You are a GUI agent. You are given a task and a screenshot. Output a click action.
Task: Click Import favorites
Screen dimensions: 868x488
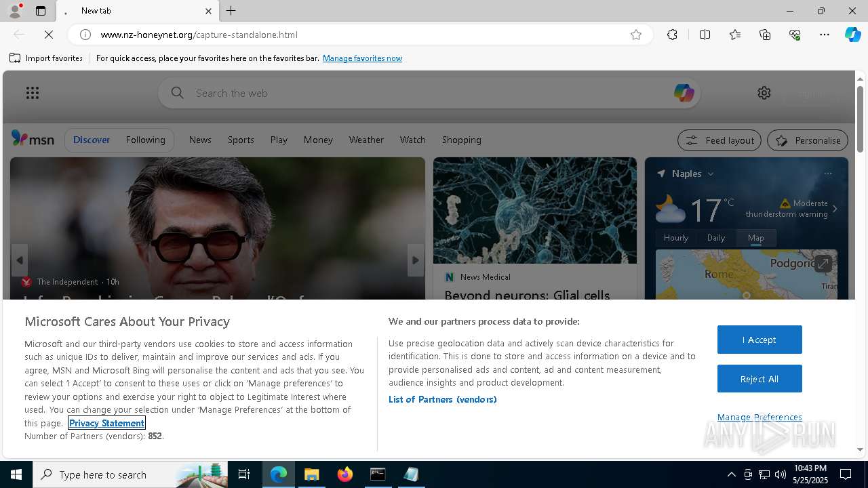click(x=46, y=58)
